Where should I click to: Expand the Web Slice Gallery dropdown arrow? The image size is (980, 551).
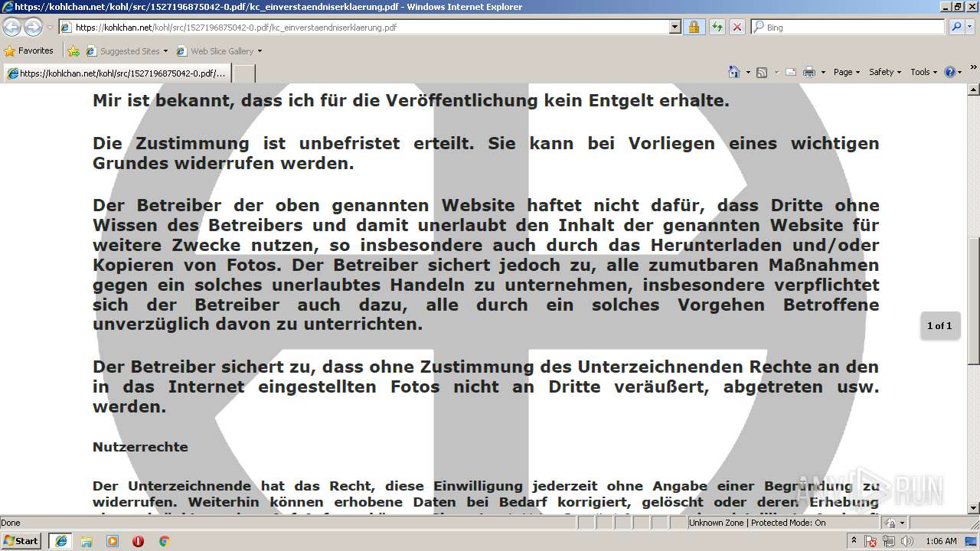(x=260, y=51)
